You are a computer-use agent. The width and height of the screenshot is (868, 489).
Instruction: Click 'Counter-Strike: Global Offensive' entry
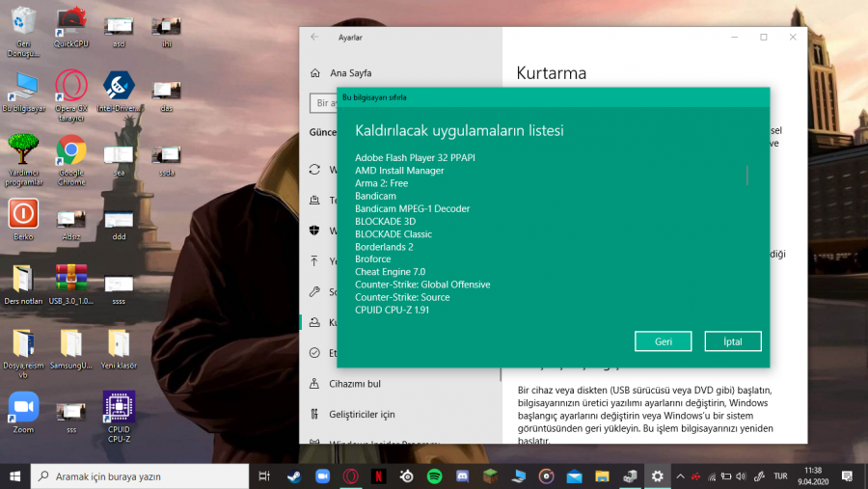pos(422,285)
